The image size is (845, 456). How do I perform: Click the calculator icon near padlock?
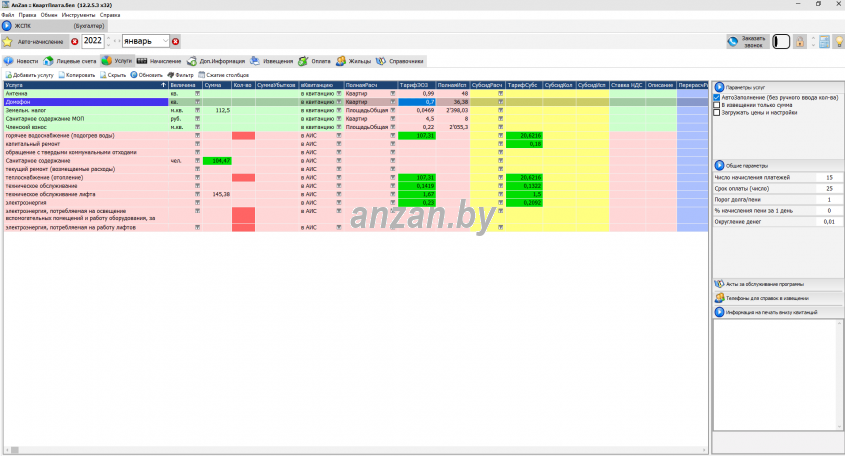pos(823,42)
